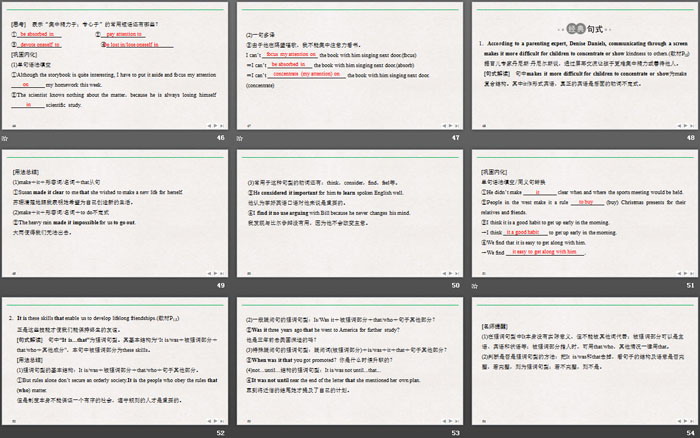Click the animation star icon under slide 46
Screen dimensions: 700x438
[x=6, y=138]
